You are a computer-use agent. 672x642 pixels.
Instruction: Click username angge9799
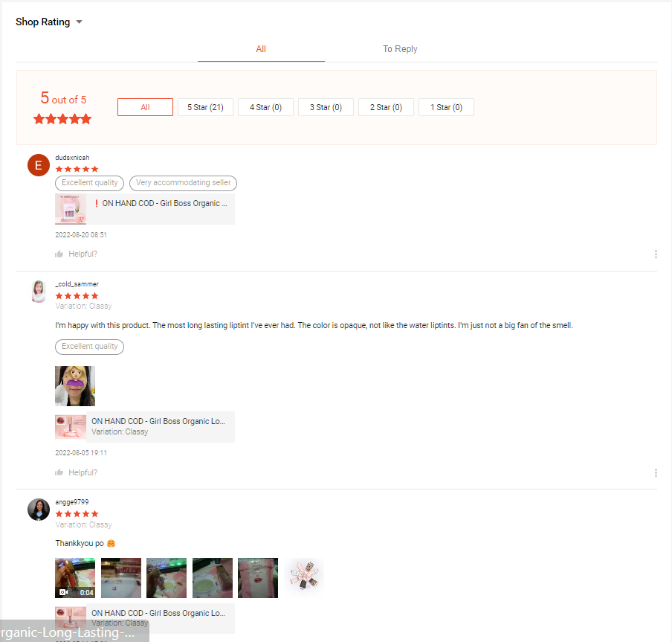tap(72, 501)
